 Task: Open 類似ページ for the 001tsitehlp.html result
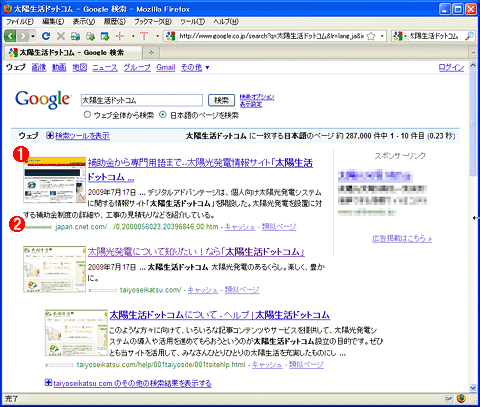pos(306,365)
